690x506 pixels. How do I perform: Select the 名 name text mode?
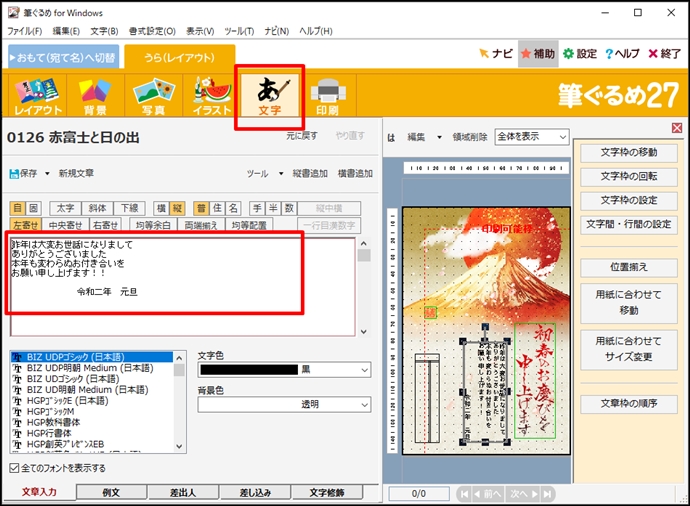(233, 208)
